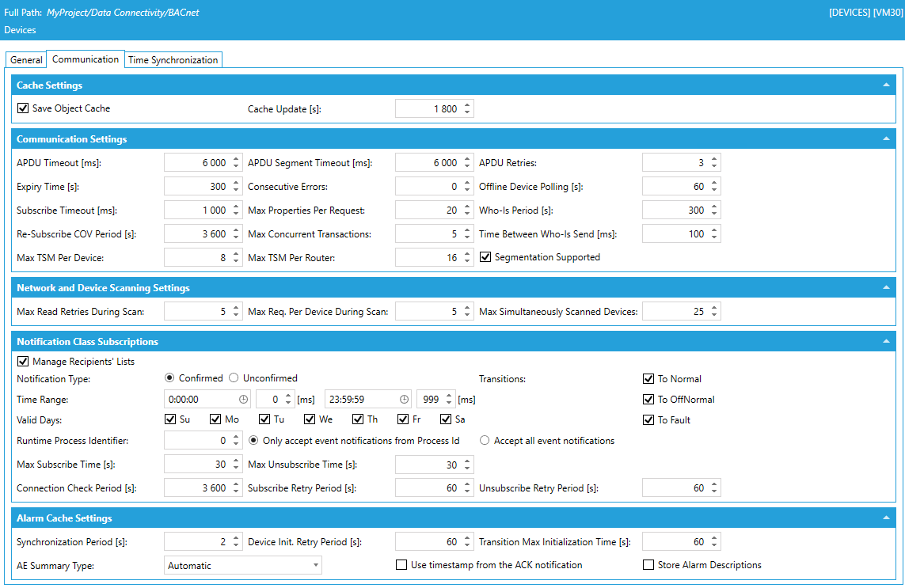Screen dimensions: 905x588
Task: Check Use timestamp from ACK notification
Action: pyautogui.click(x=402, y=565)
